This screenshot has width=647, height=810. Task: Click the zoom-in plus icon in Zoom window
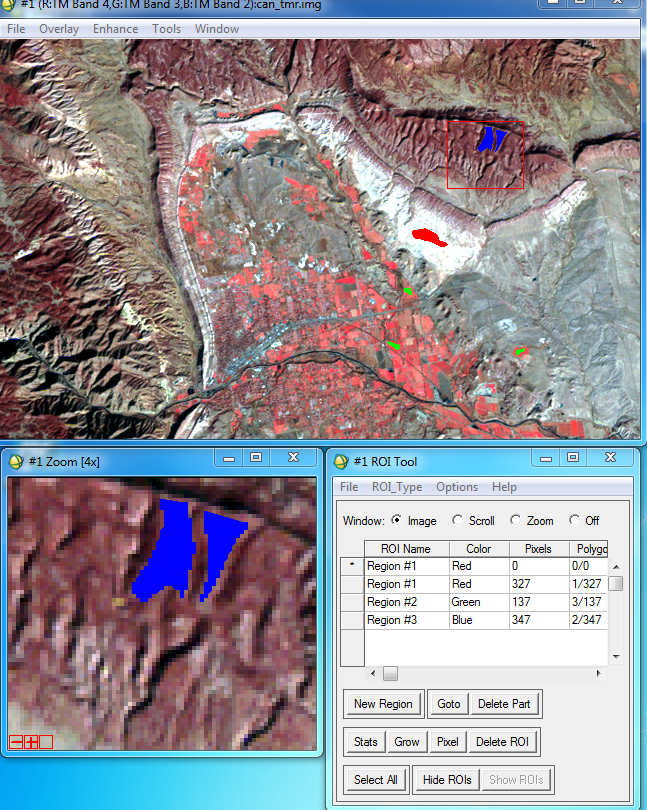pos(31,742)
